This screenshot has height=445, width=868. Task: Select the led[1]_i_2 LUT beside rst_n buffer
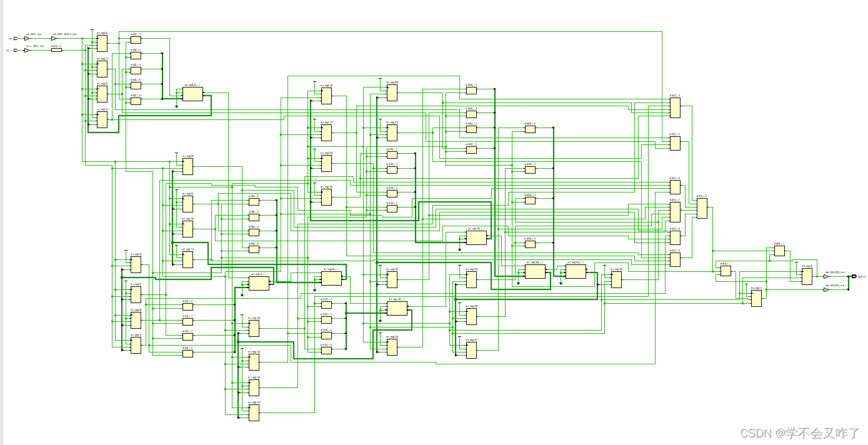(56, 50)
